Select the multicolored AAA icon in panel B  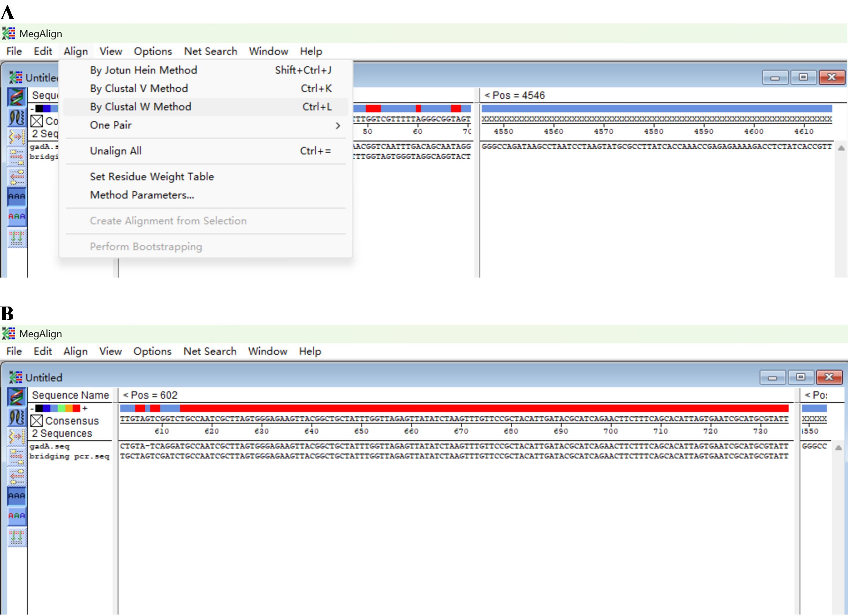pyautogui.click(x=17, y=516)
